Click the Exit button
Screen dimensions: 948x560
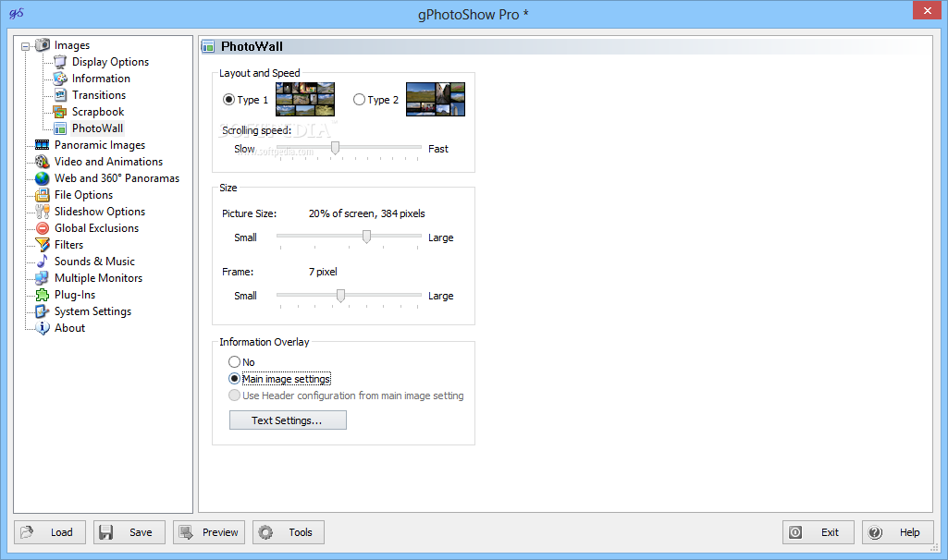click(819, 532)
